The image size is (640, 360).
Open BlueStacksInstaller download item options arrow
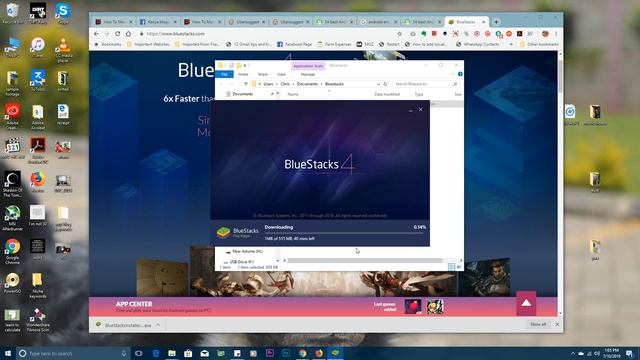(158, 325)
